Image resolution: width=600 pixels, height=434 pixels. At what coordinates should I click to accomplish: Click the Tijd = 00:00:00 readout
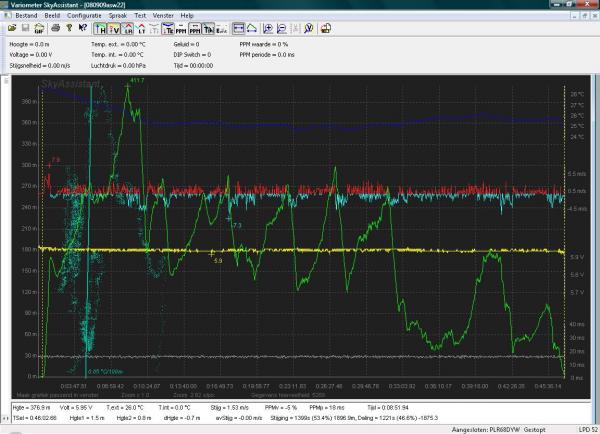coord(193,65)
